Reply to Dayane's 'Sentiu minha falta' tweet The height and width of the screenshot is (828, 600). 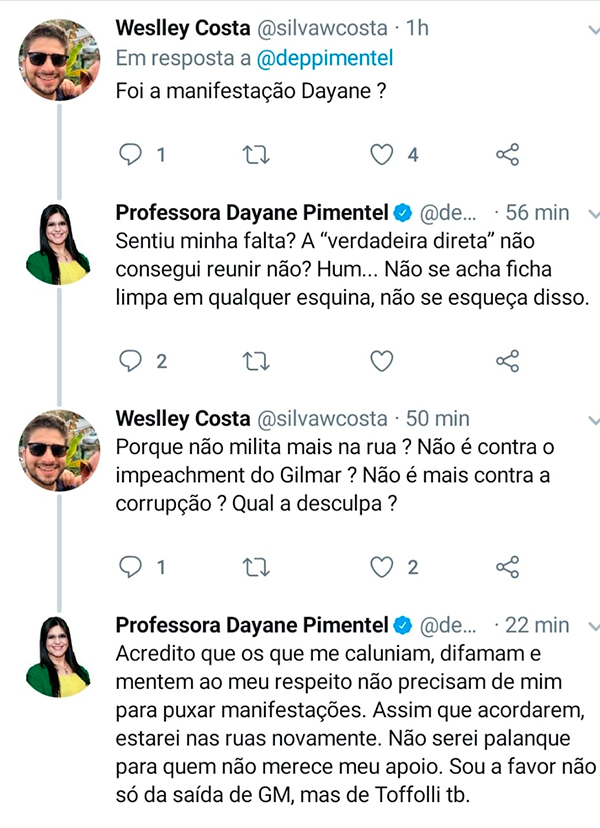(x=131, y=360)
